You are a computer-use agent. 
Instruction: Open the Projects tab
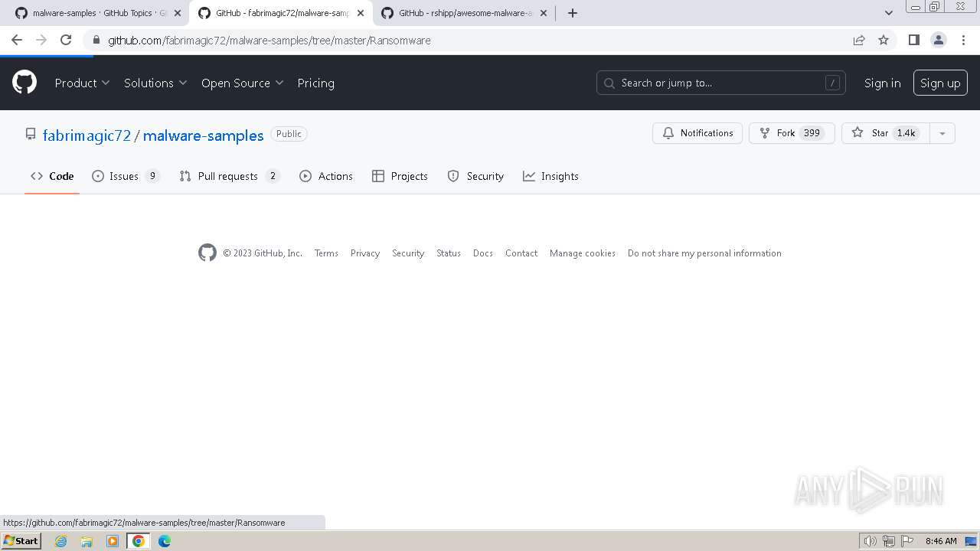tap(400, 176)
